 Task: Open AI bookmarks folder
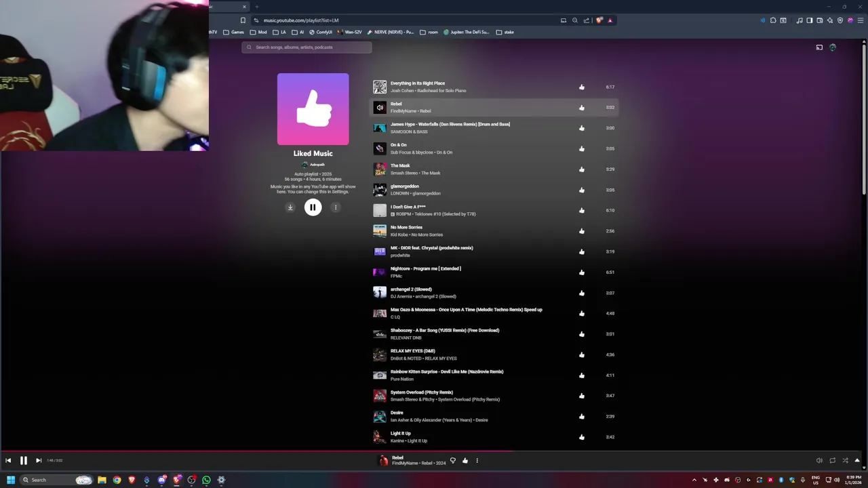click(x=298, y=32)
